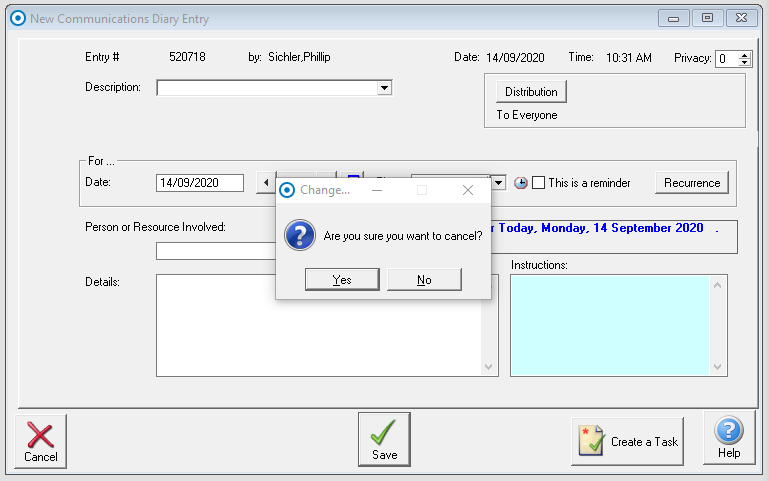Click inside the Instructions text area
This screenshot has height=481, width=769.
(608, 325)
